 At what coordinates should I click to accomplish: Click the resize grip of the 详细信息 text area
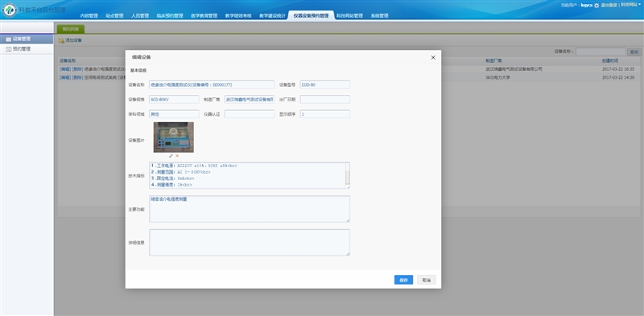click(x=348, y=254)
